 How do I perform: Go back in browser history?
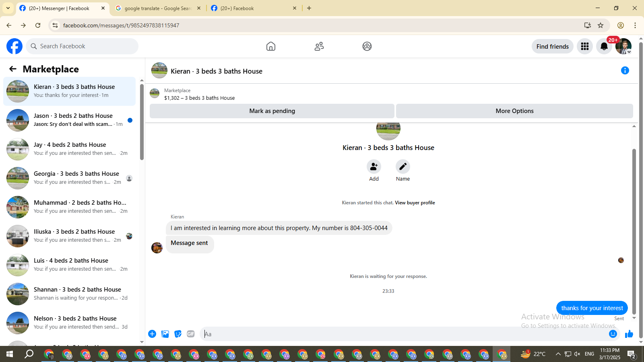click(x=9, y=25)
